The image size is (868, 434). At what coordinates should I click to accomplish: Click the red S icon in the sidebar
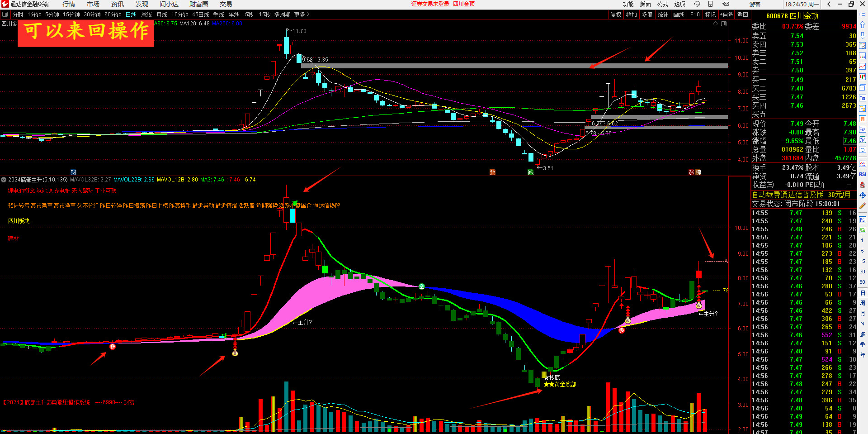(863, 185)
